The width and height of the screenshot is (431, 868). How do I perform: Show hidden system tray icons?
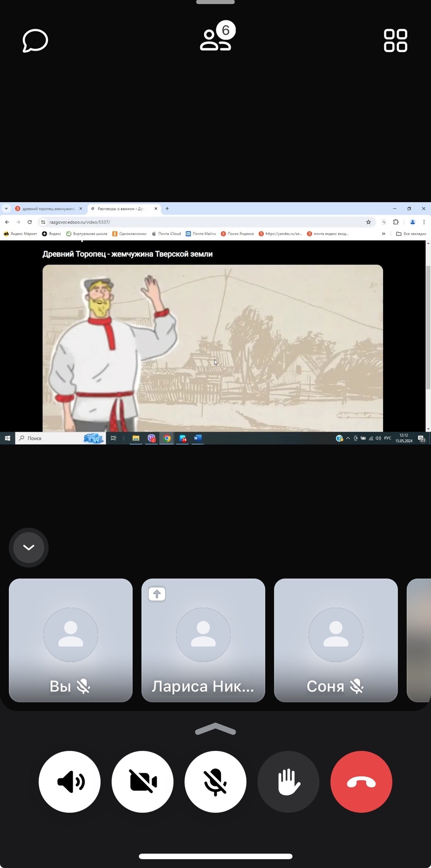tap(348, 438)
